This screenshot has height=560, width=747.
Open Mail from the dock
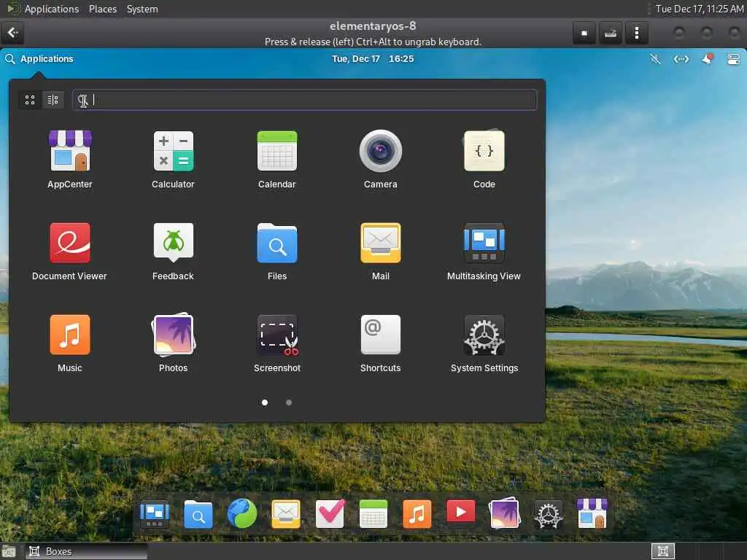click(286, 514)
